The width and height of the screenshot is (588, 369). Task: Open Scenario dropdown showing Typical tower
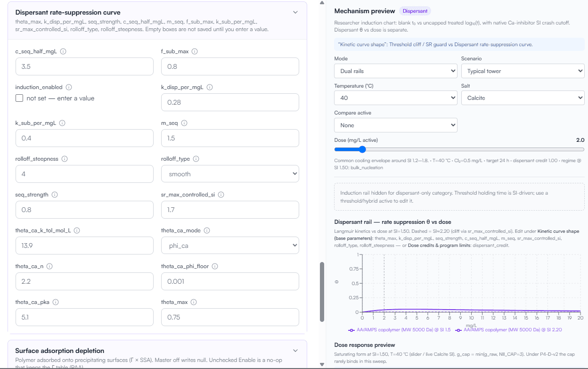pos(523,71)
